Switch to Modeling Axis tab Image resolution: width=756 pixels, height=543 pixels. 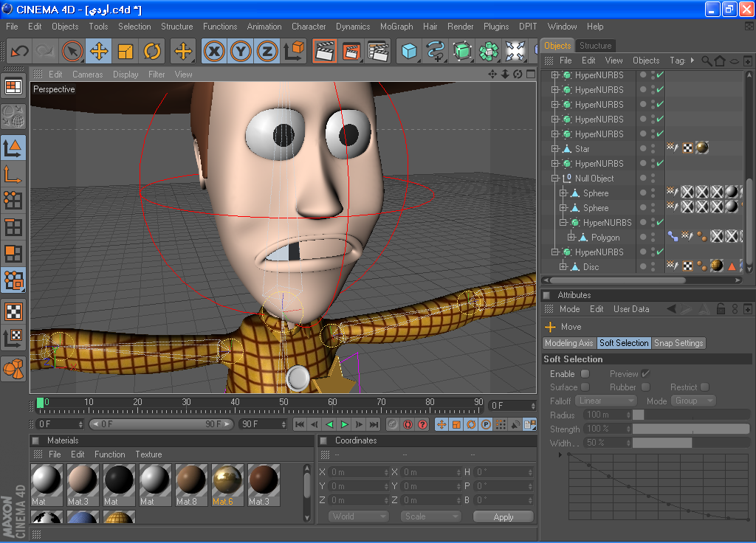[569, 343]
